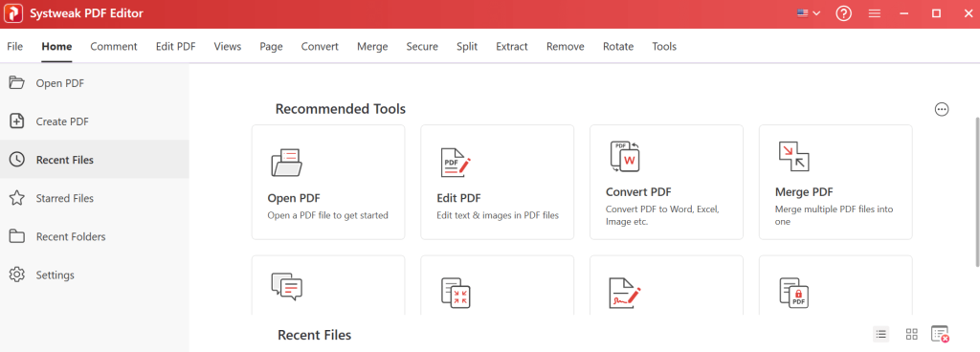Click Create PDF label in sidebar
980x352 pixels.
62,121
